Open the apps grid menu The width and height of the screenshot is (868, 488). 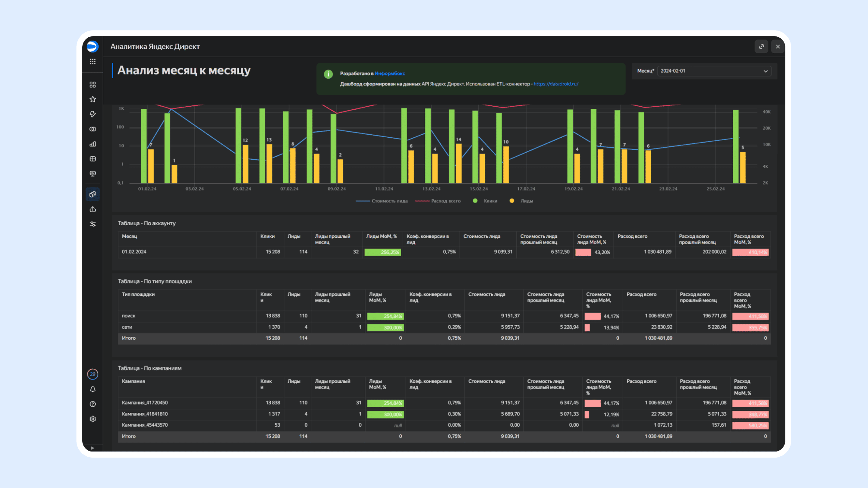pos(93,62)
